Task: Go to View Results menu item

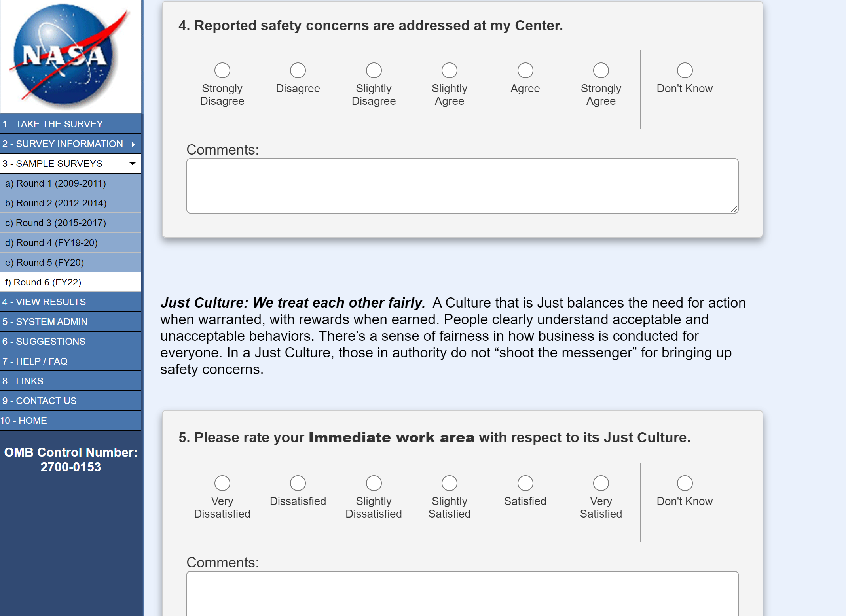Action: [44, 302]
